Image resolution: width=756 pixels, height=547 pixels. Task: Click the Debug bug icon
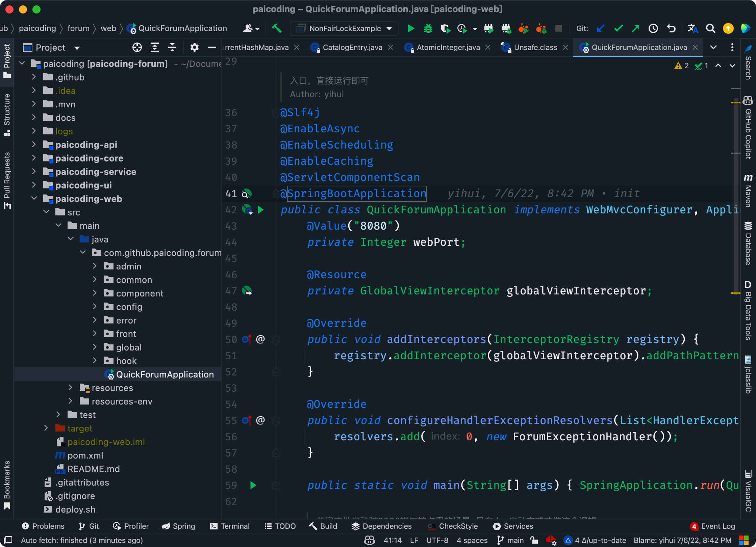tap(428, 29)
